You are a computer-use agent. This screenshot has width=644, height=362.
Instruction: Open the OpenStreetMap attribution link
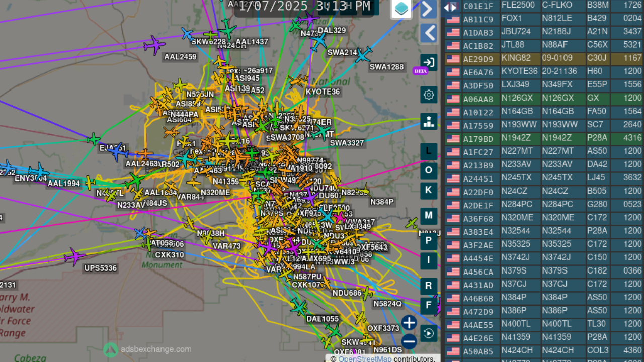[x=365, y=359]
